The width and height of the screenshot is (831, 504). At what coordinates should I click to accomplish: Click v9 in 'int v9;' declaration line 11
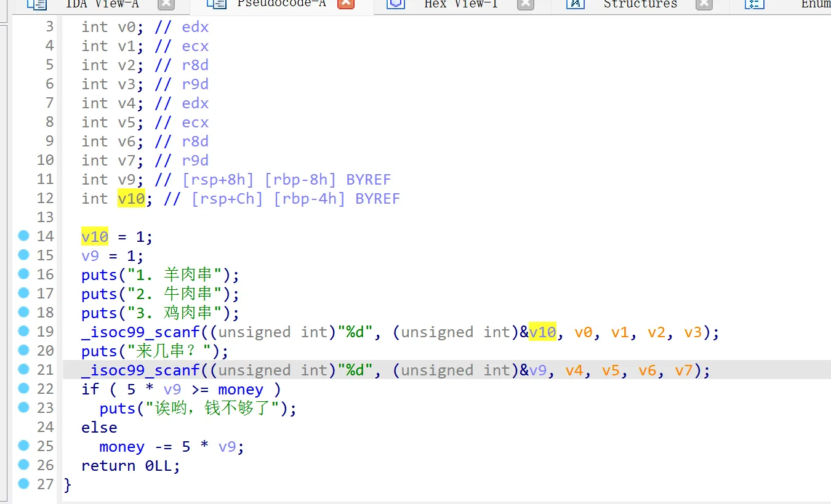pyautogui.click(x=127, y=179)
